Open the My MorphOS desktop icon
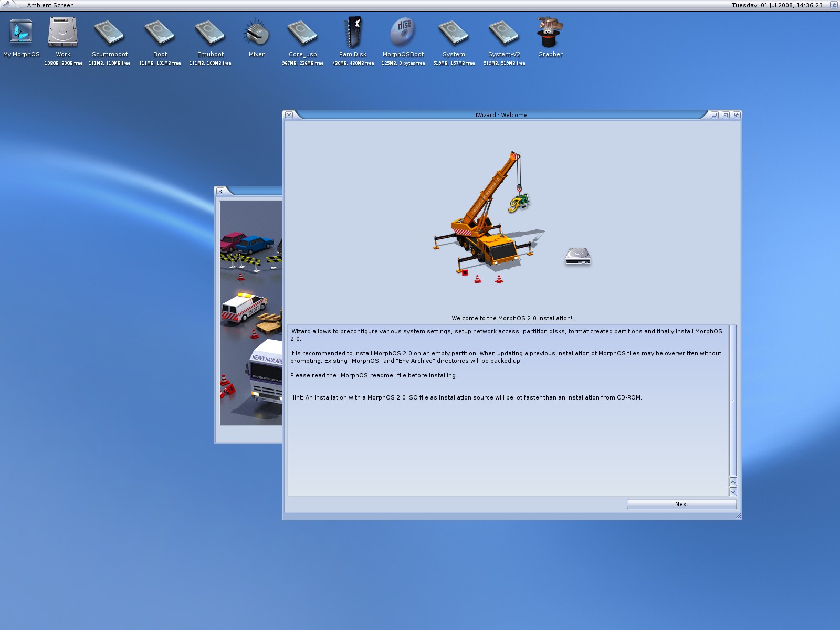The width and height of the screenshot is (840, 630). pos(21,33)
